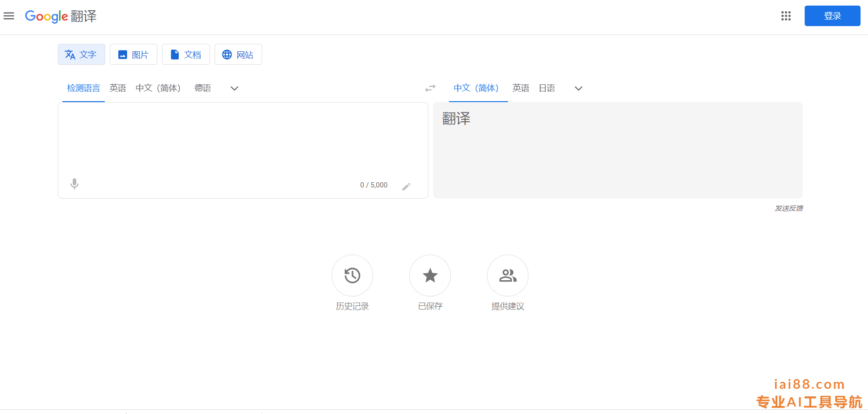Open 历史记录 history circle icon

(352, 276)
